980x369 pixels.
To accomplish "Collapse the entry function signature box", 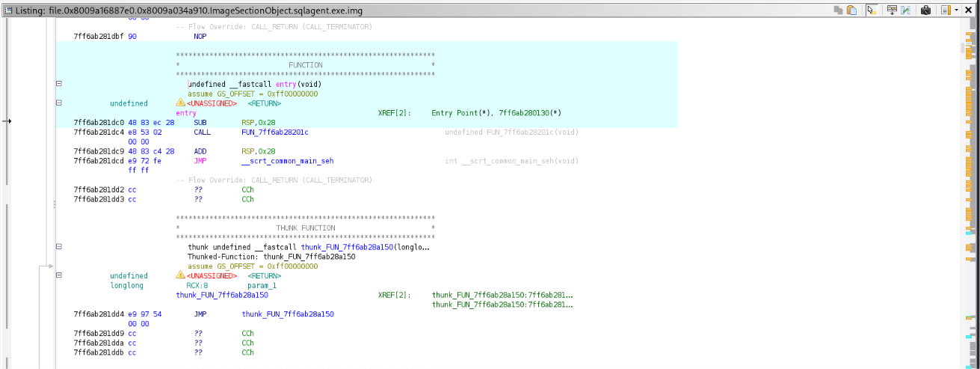I will [x=59, y=85].
